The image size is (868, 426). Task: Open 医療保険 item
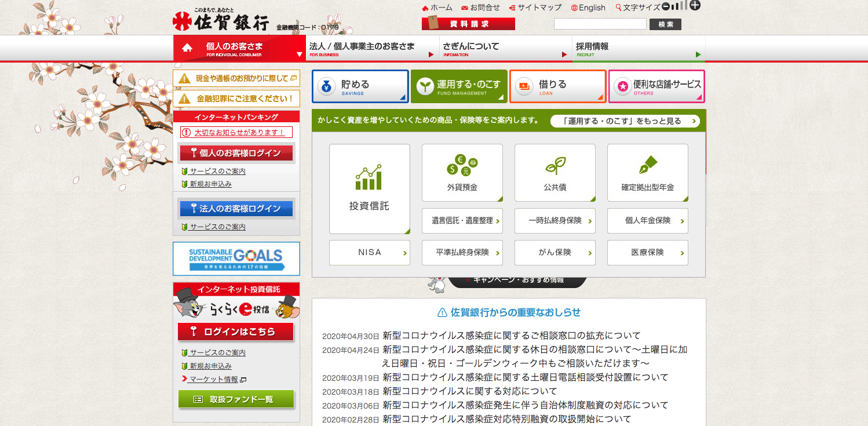point(648,253)
